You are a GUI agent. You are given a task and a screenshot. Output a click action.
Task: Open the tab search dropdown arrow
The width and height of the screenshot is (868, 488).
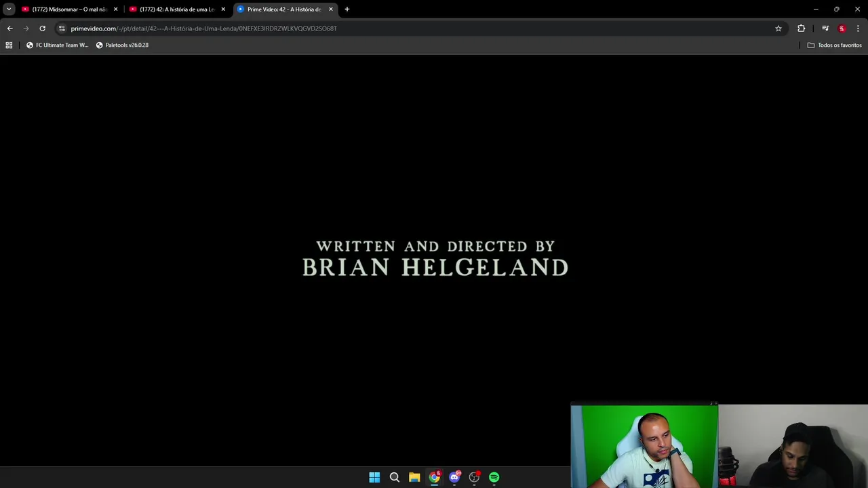(x=9, y=9)
